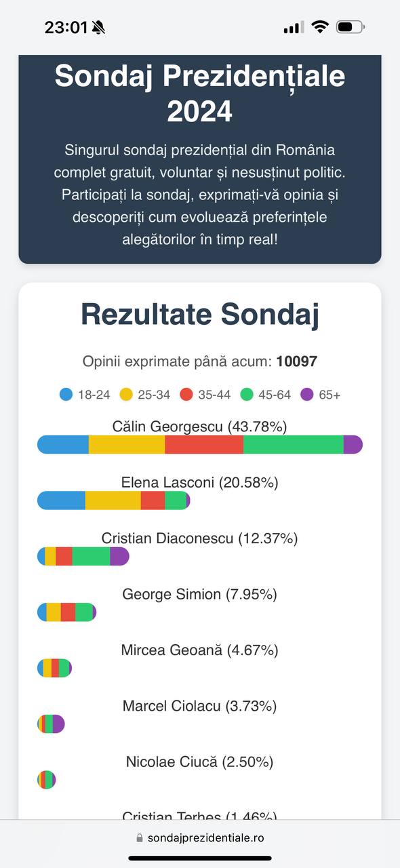Tap the battery indicator icon
400x868 pixels.
click(x=351, y=27)
